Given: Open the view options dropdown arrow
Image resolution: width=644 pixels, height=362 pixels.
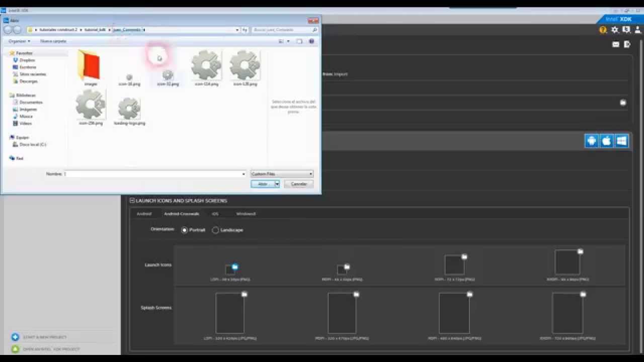Looking at the screenshot, I should coord(288,41).
